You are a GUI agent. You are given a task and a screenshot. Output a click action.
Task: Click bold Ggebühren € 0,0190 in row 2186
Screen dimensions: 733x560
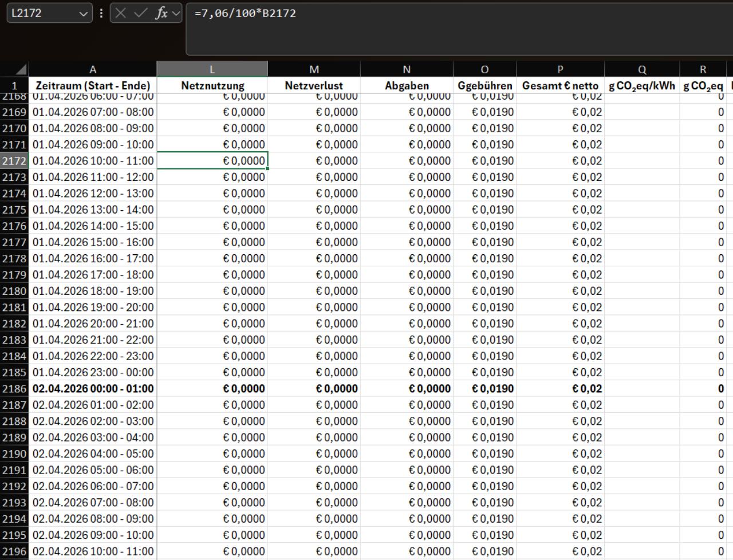point(484,389)
